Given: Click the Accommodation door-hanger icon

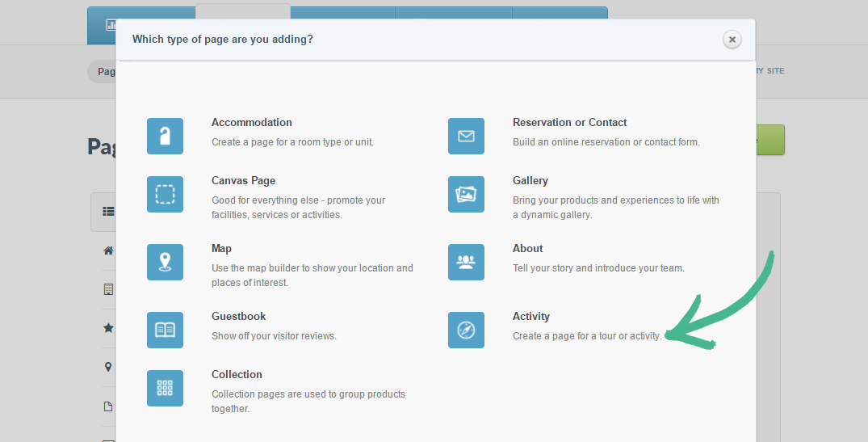Looking at the screenshot, I should [165, 136].
